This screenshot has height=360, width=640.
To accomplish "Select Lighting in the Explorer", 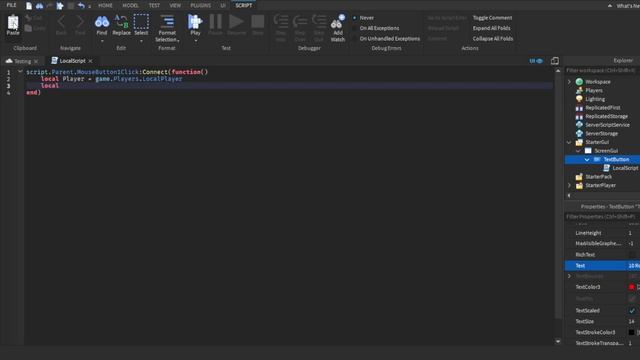I will (x=595, y=99).
